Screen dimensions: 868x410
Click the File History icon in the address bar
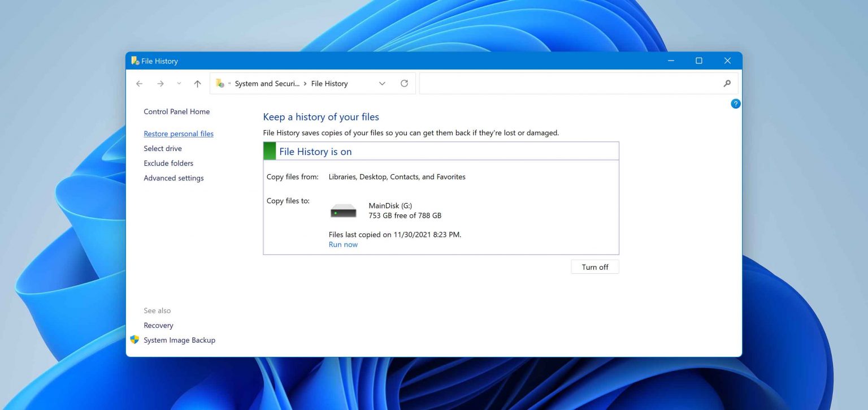click(220, 83)
